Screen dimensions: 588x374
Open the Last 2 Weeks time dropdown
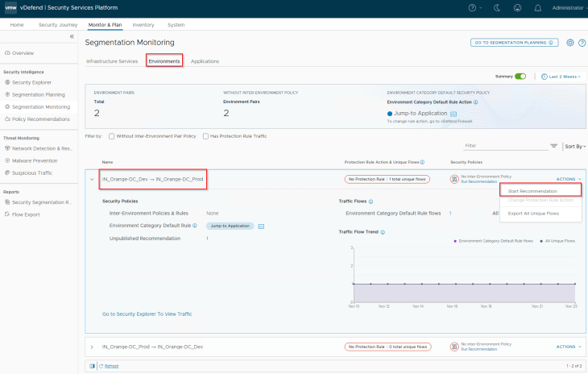563,76
